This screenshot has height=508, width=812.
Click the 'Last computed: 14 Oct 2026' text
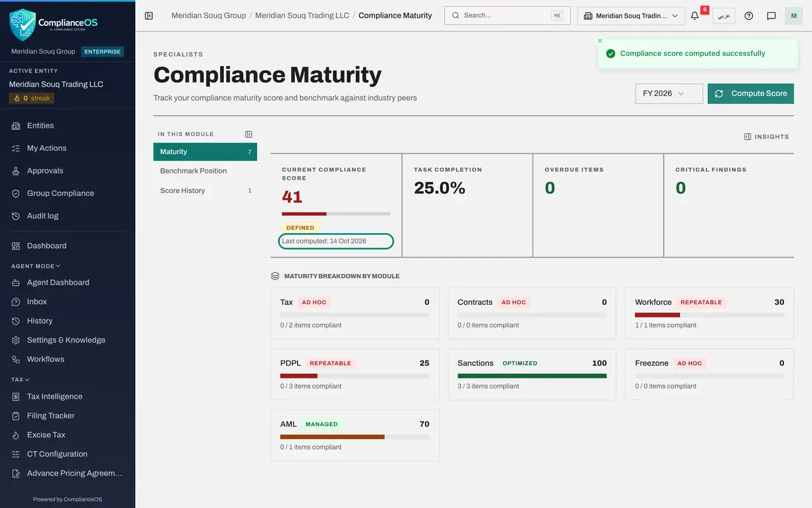(x=324, y=241)
